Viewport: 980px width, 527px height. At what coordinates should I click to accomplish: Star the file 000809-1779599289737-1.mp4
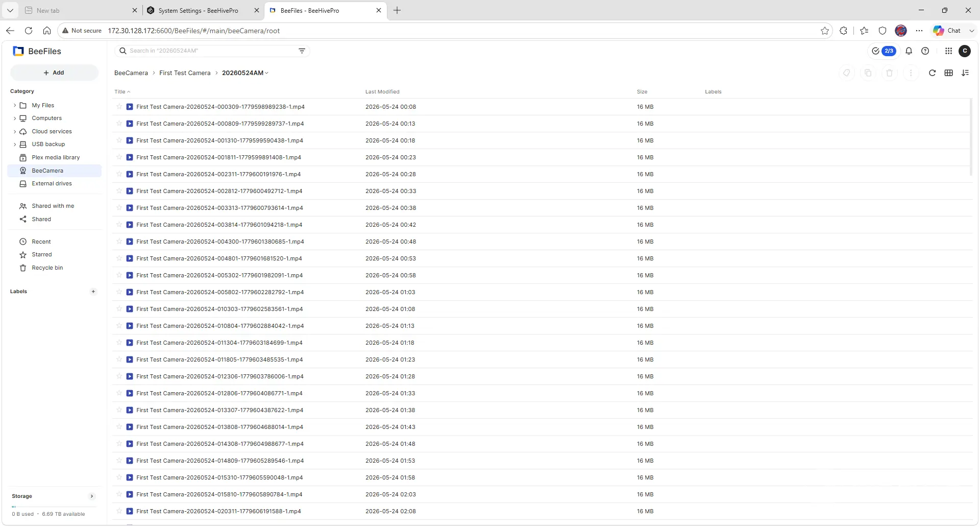click(119, 124)
